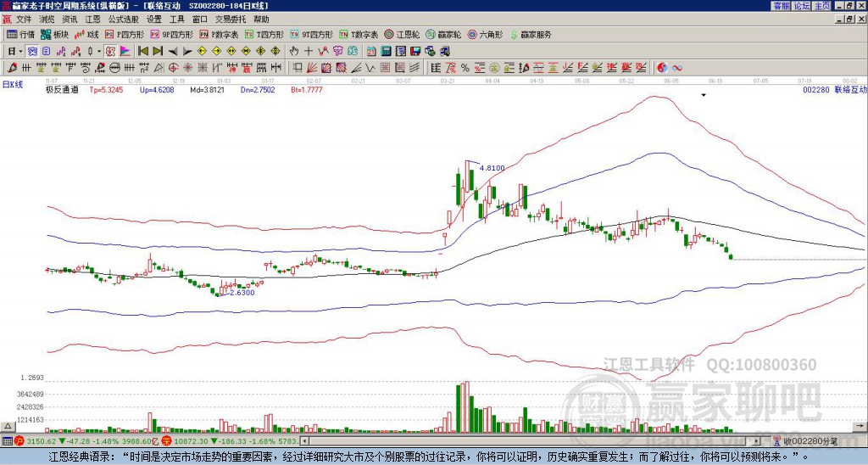
Task: Open the T数字表 tool
Action: click(x=359, y=34)
